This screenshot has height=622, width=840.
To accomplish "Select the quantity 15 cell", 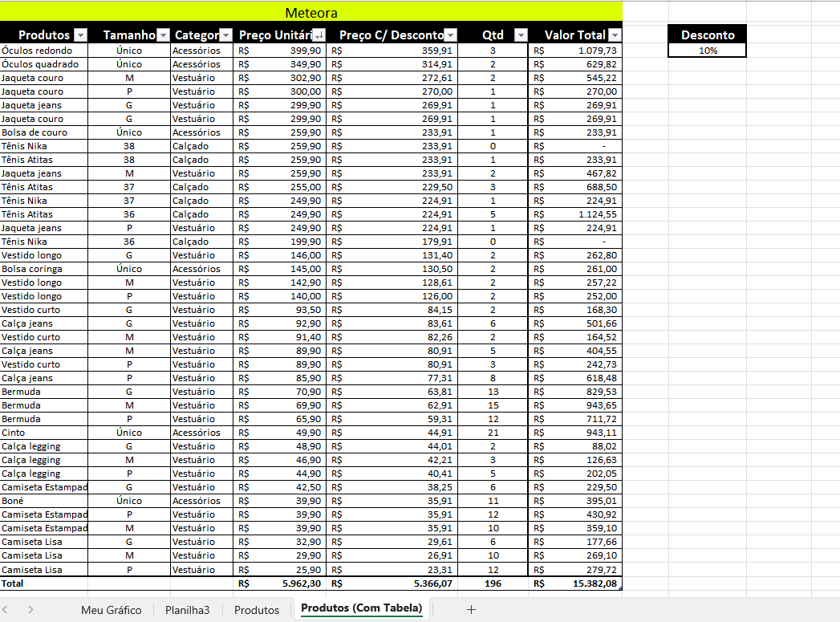I will pyautogui.click(x=493, y=405).
